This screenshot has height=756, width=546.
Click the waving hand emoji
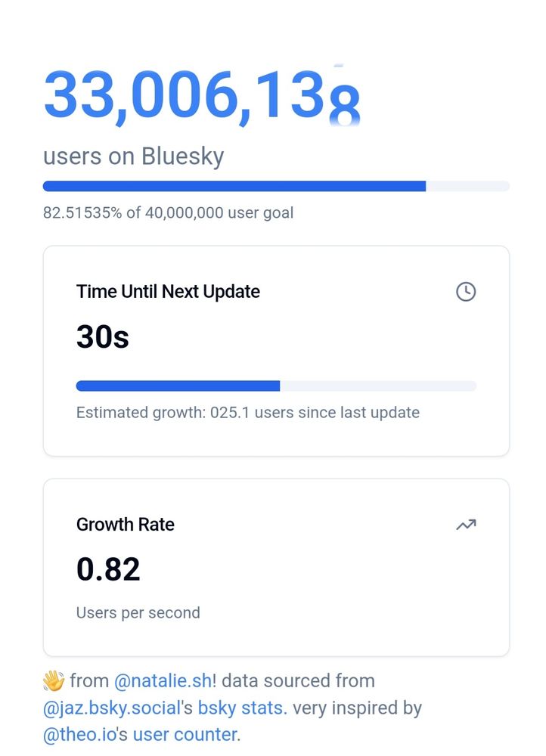coord(54,681)
